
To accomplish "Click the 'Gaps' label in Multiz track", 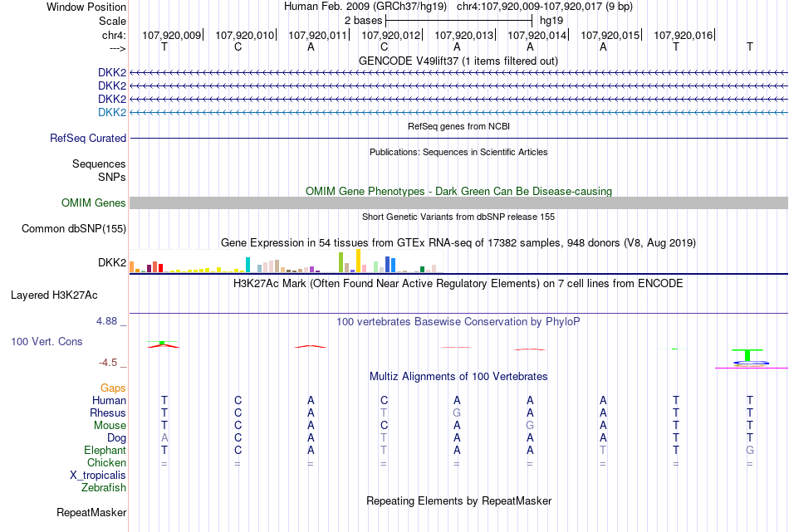I will [113, 388].
